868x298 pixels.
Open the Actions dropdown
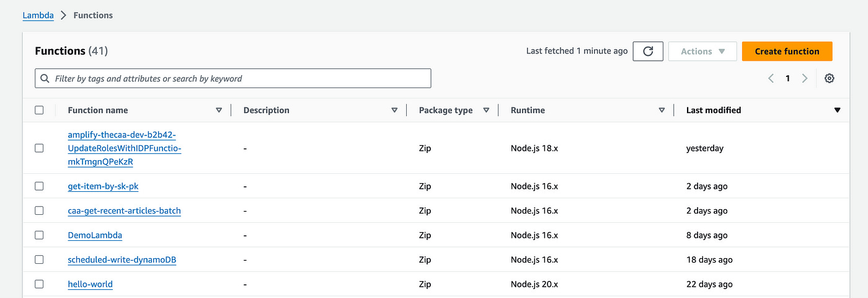click(702, 52)
